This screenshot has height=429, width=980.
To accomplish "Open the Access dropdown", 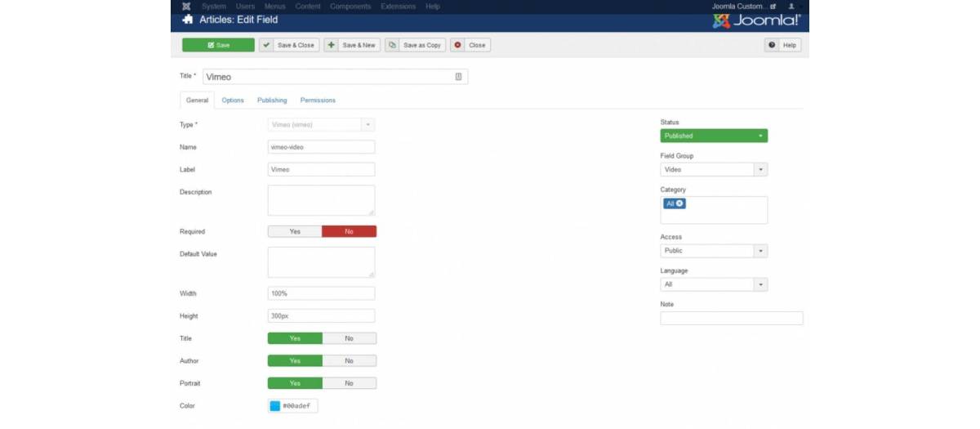I will 713,251.
